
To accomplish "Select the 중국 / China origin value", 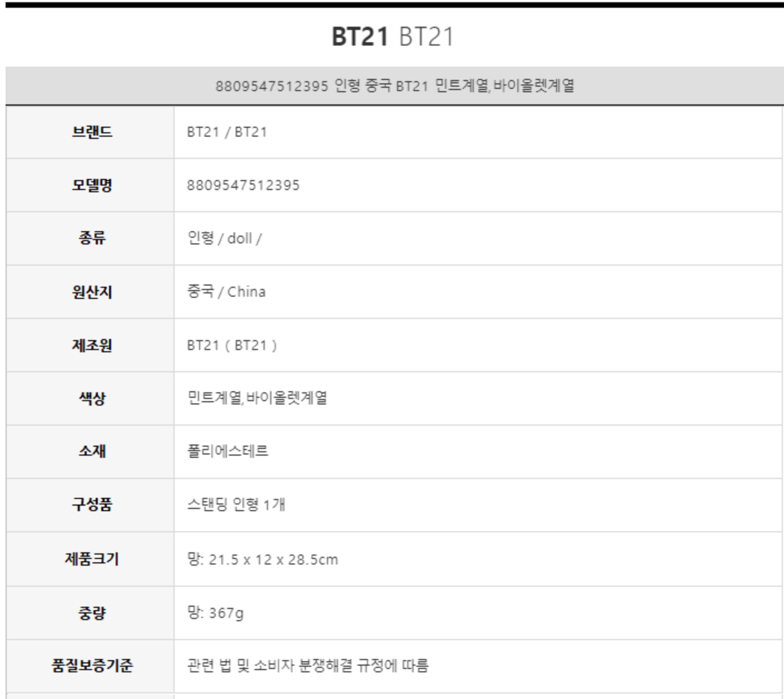I will coord(226,292).
